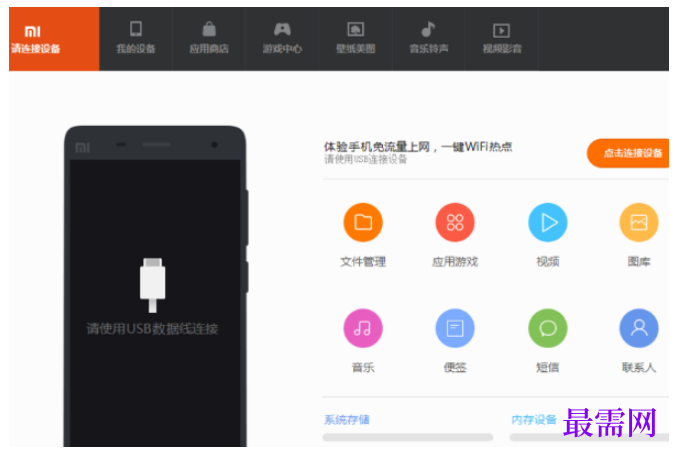Image resolution: width=675 pixels, height=454 pixels.
Task: Click the 系统存储 label
Action: tap(347, 420)
